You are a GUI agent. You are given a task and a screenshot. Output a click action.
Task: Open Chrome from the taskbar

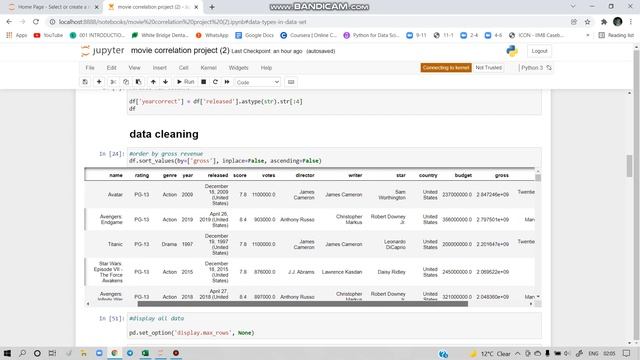[x=114, y=353]
